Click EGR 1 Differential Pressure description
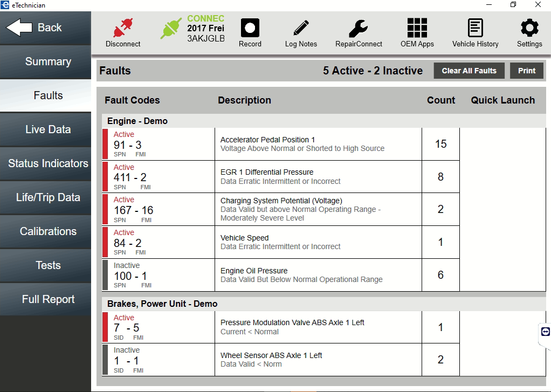Viewport: 551px width, 392px height. coord(267,172)
